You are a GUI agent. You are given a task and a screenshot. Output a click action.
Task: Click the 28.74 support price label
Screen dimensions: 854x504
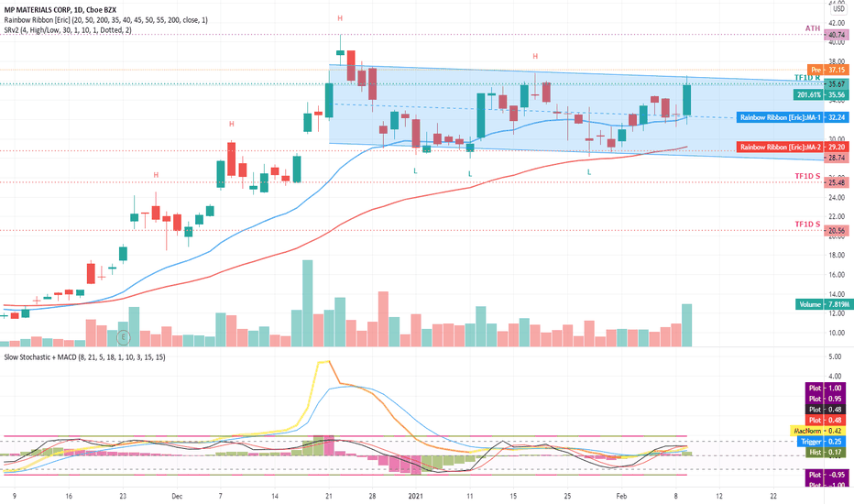click(x=838, y=158)
